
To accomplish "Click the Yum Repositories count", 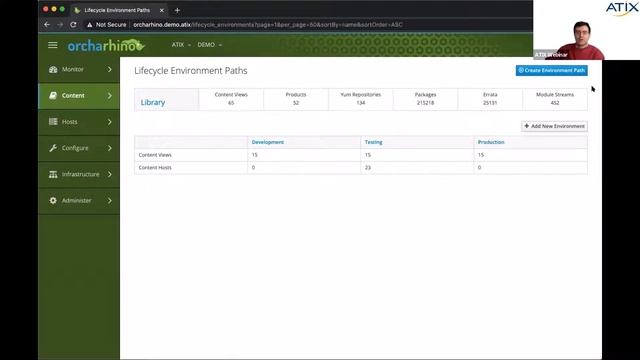I will 361,103.
